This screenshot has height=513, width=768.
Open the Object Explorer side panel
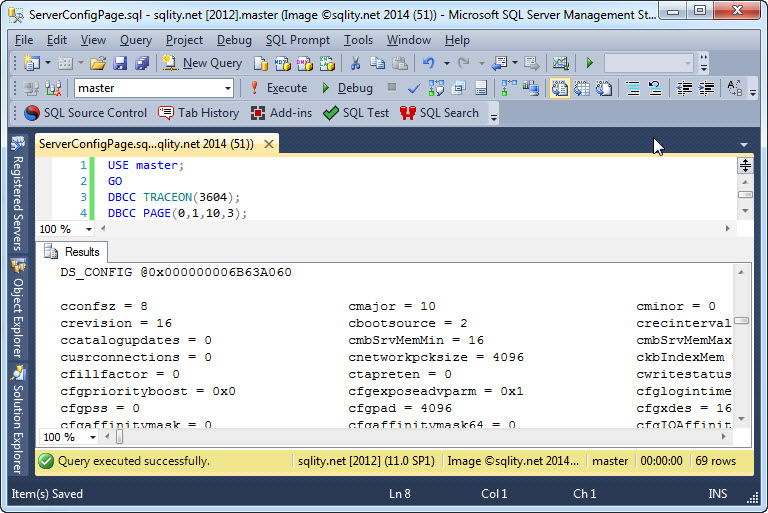click(18, 308)
